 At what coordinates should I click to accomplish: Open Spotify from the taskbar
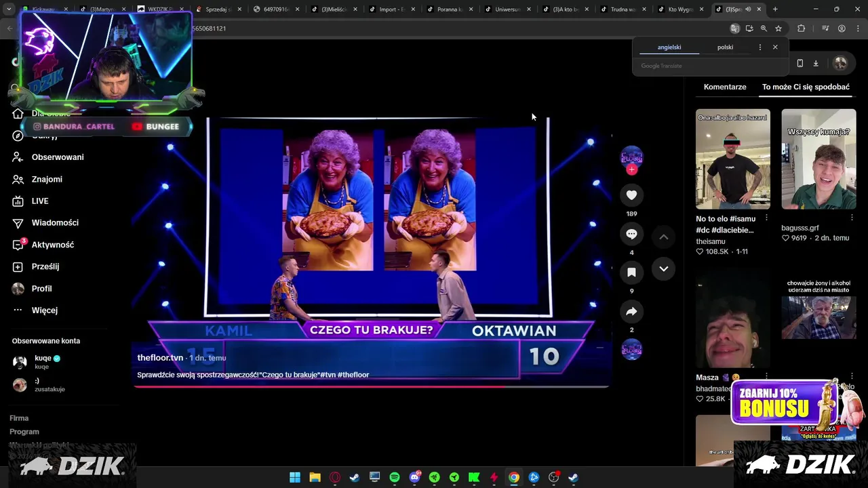point(395,477)
